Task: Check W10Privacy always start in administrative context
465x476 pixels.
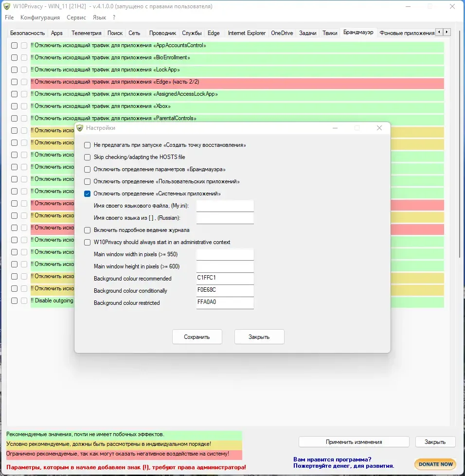Action: coord(87,242)
